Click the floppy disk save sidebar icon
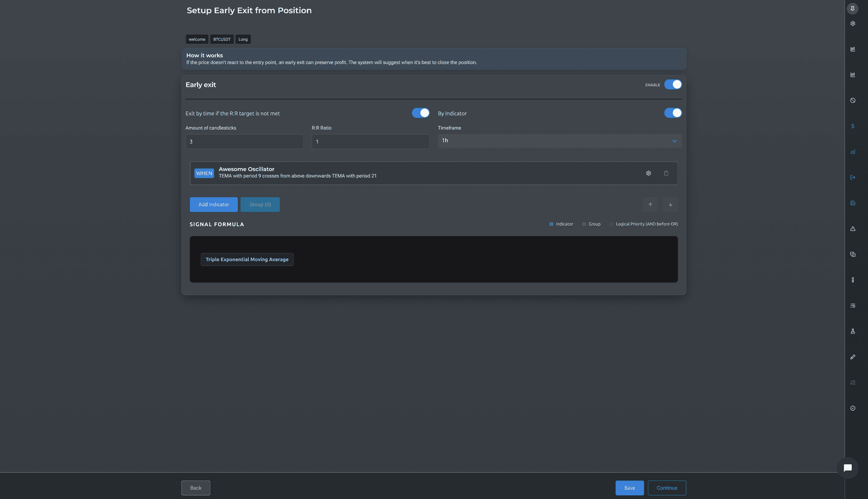This screenshot has width=868, height=499. [853, 203]
